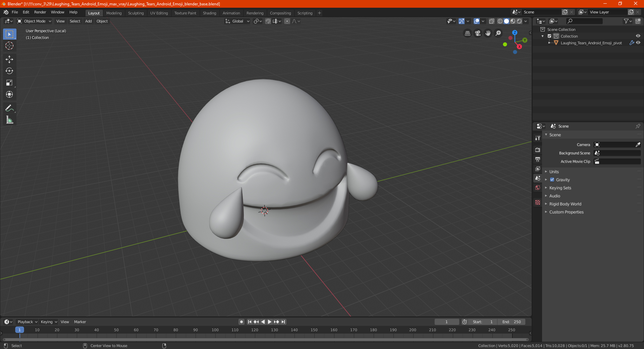Play the animation forward

point(269,322)
